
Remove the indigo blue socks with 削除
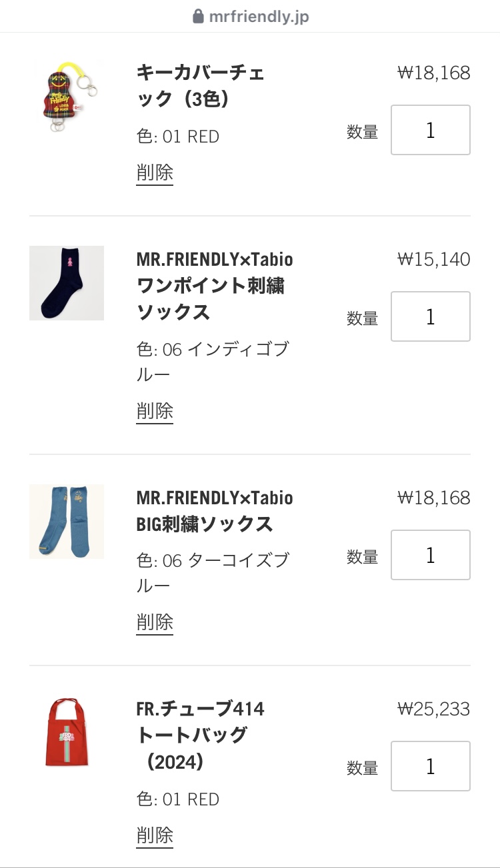click(x=155, y=410)
